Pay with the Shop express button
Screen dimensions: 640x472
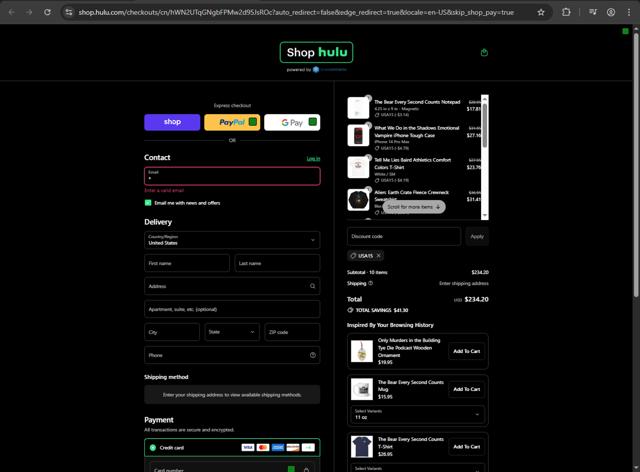click(x=172, y=122)
